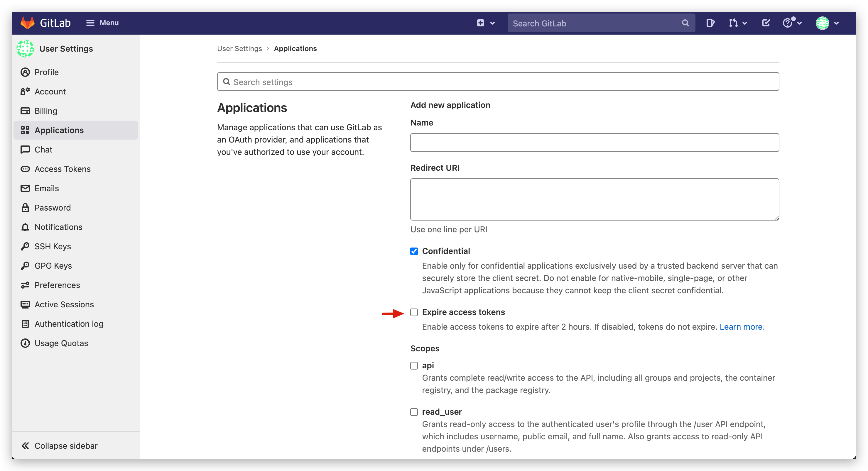Viewport: 868px width, 471px height.
Task: Open the avatar account dropdown
Action: [x=827, y=23]
